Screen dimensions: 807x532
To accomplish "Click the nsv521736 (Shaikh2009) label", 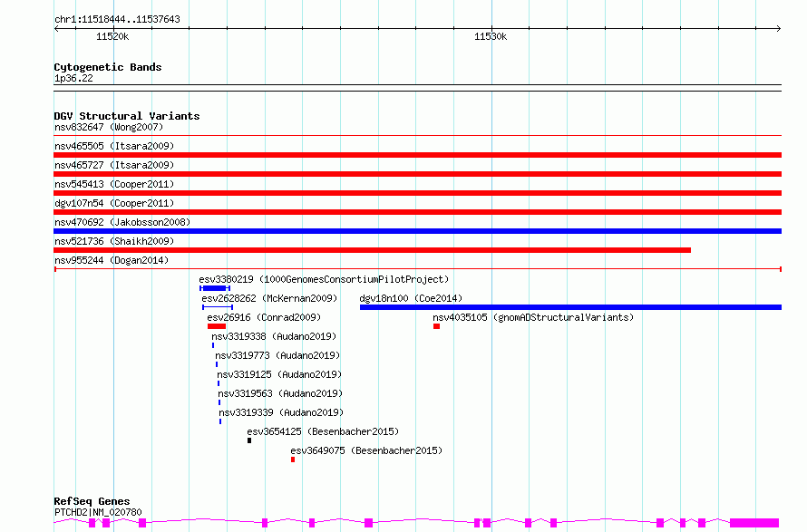I will click(114, 241).
